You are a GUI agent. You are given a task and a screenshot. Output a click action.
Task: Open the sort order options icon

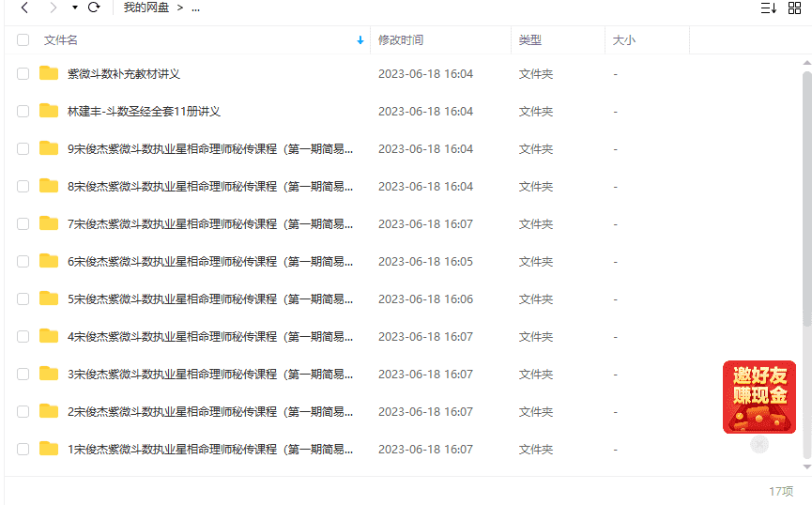(x=768, y=8)
